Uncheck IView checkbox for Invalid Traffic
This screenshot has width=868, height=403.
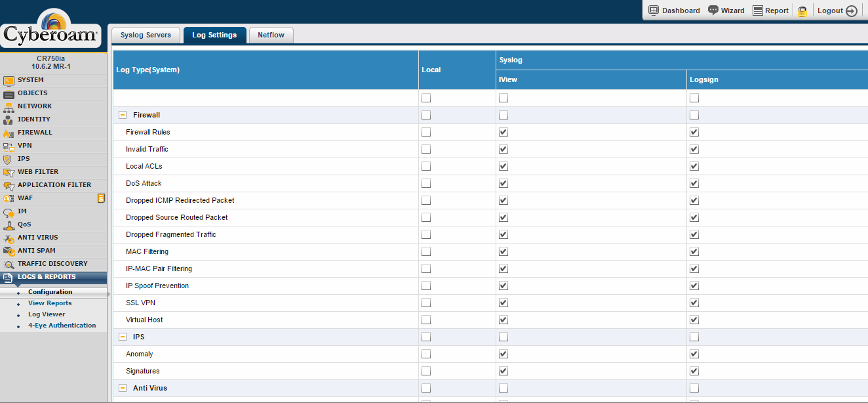503,149
